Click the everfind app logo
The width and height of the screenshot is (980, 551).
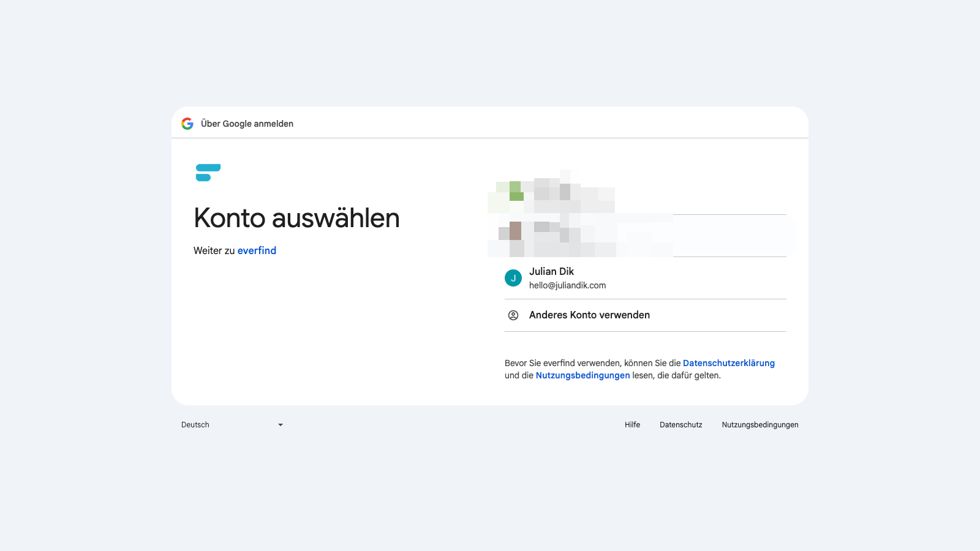pyautogui.click(x=208, y=173)
